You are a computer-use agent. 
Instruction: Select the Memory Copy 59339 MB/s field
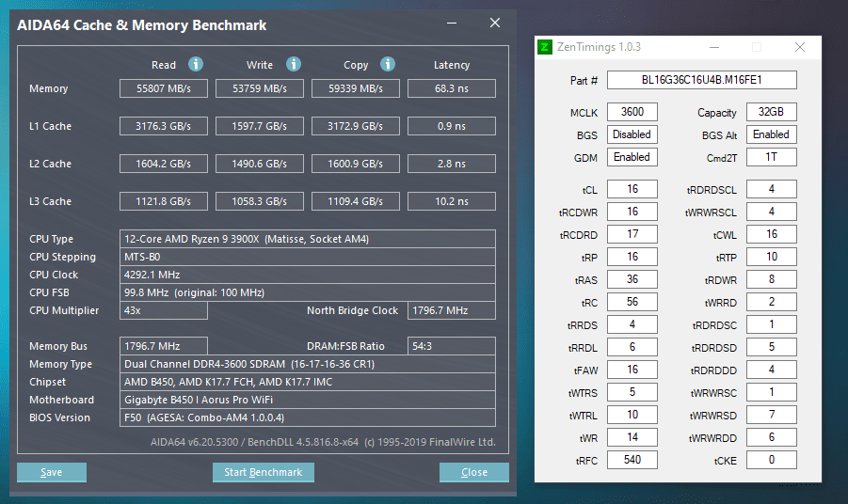(x=356, y=88)
